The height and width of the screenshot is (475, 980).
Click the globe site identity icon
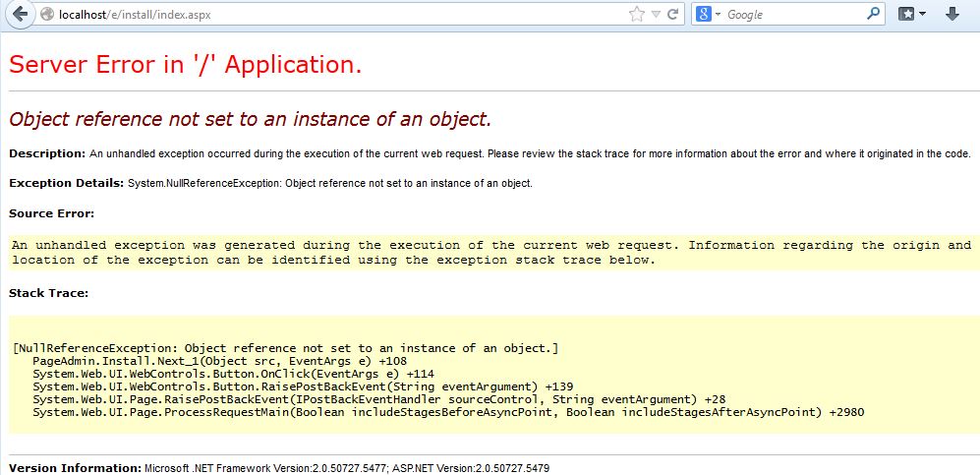(46, 15)
